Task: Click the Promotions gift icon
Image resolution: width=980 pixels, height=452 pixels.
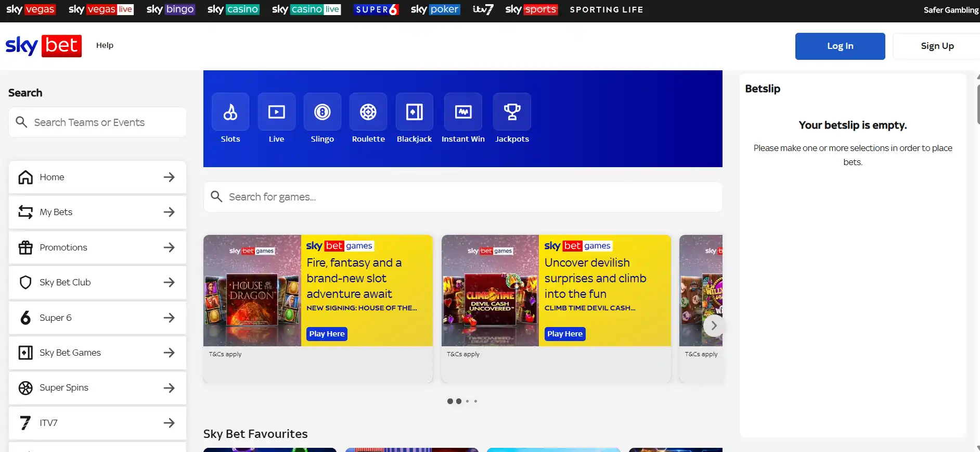Action: click(x=25, y=247)
